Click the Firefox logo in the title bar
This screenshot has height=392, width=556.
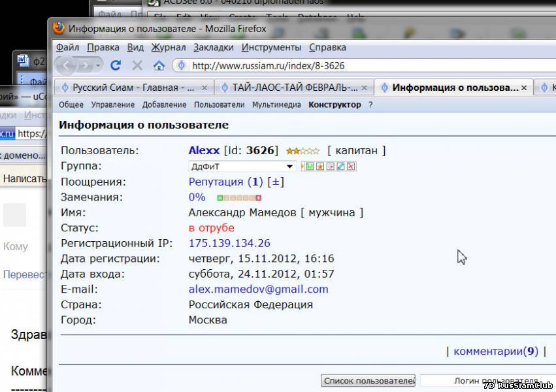[x=59, y=28]
